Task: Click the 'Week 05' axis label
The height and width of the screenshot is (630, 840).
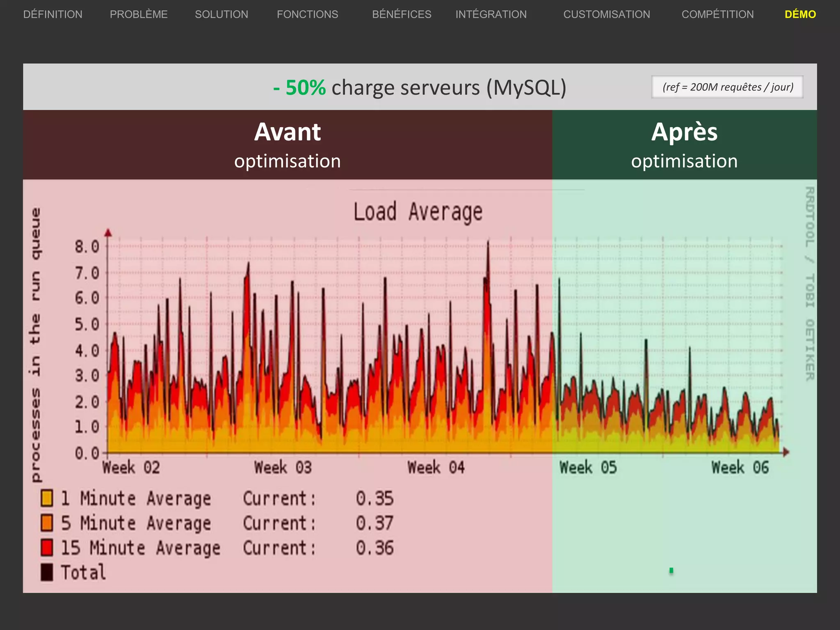Action: [588, 468]
